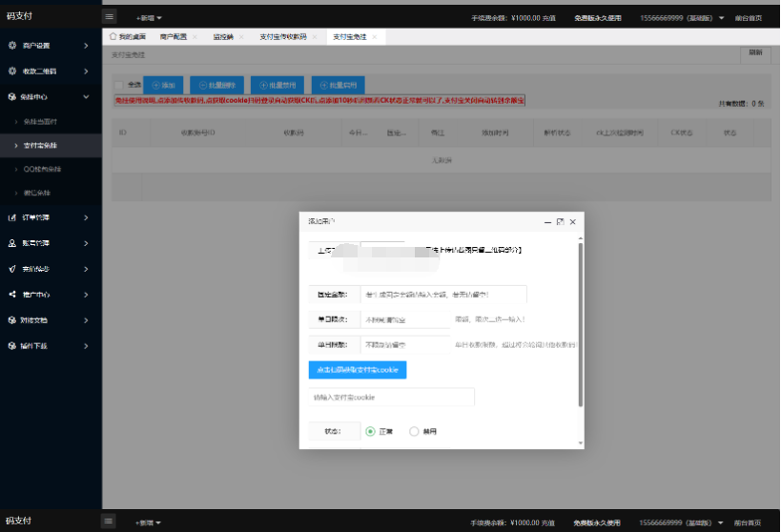Click the scroll-down arrow in dialog scrollbar

point(581,442)
